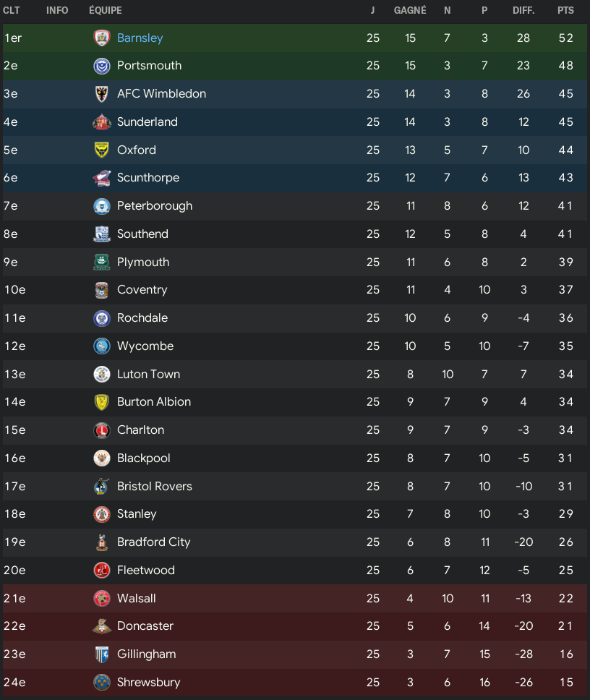The height and width of the screenshot is (700, 590).
Task: Sort table by PTS column header
Action: pos(565,10)
